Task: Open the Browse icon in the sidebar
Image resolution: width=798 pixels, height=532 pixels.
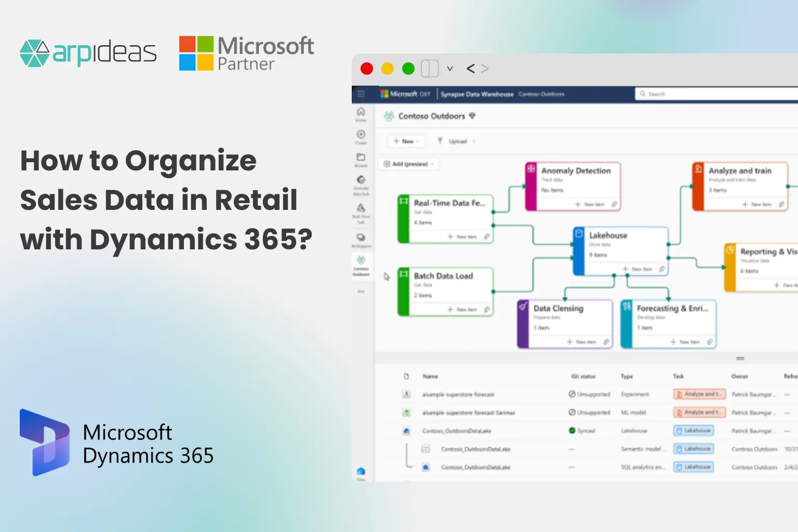Action: tap(361, 157)
